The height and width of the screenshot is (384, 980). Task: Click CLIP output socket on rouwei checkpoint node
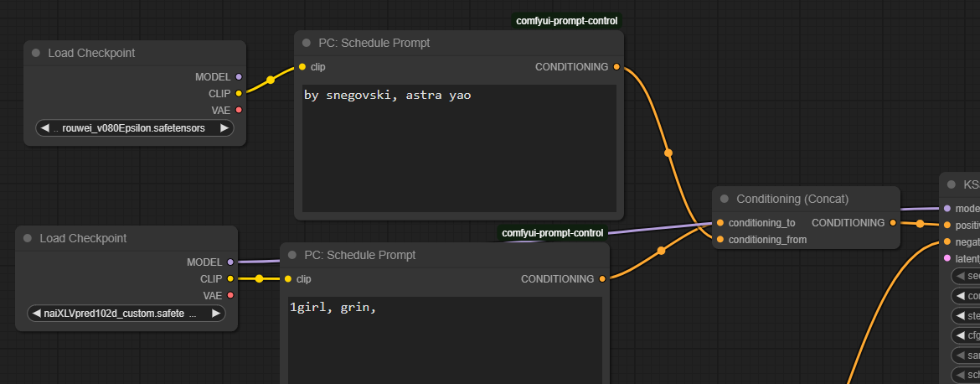tap(238, 94)
